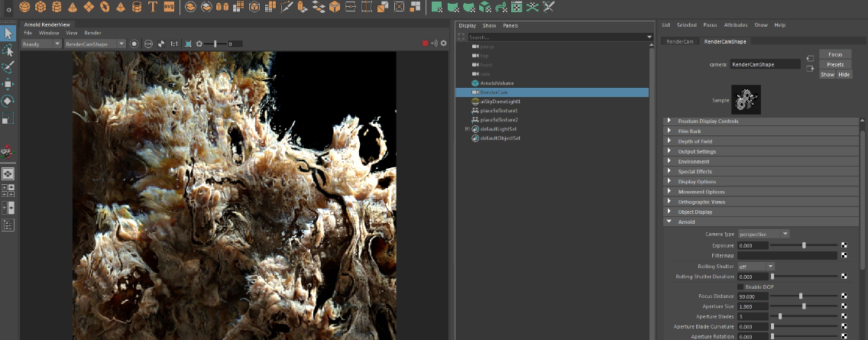Click the Focus button in Attribute Editor

(x=835, y=54)
